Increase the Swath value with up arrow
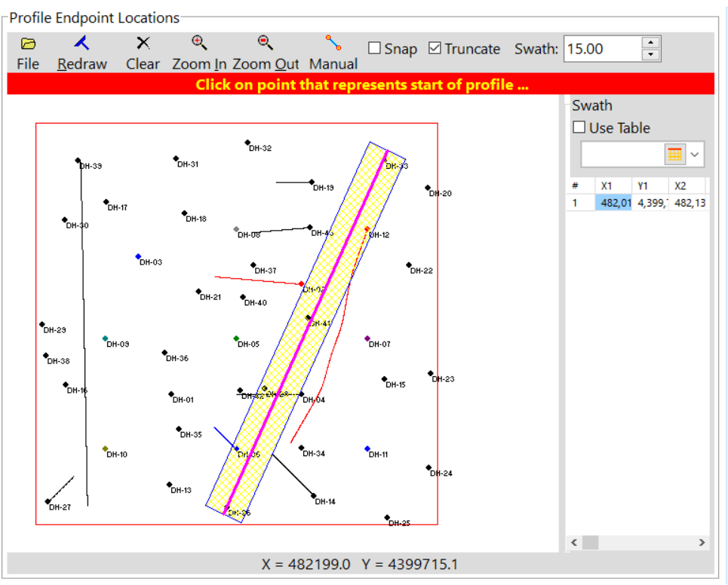 click(x=650, y=42)
